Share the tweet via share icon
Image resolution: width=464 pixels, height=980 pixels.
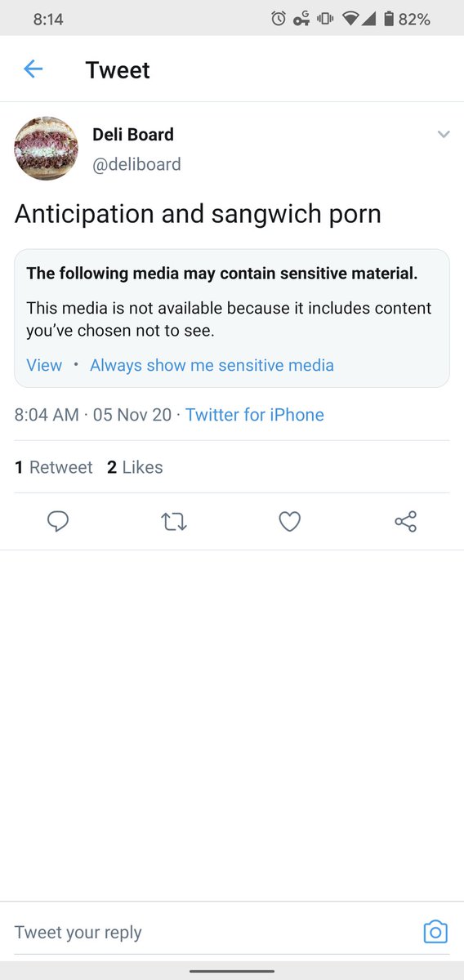406,521
